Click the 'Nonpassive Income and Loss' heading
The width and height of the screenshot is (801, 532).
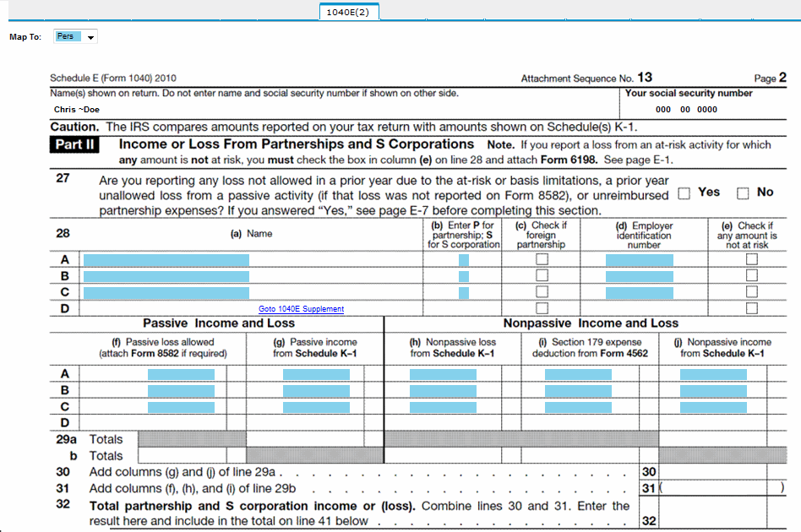(591, 323)
